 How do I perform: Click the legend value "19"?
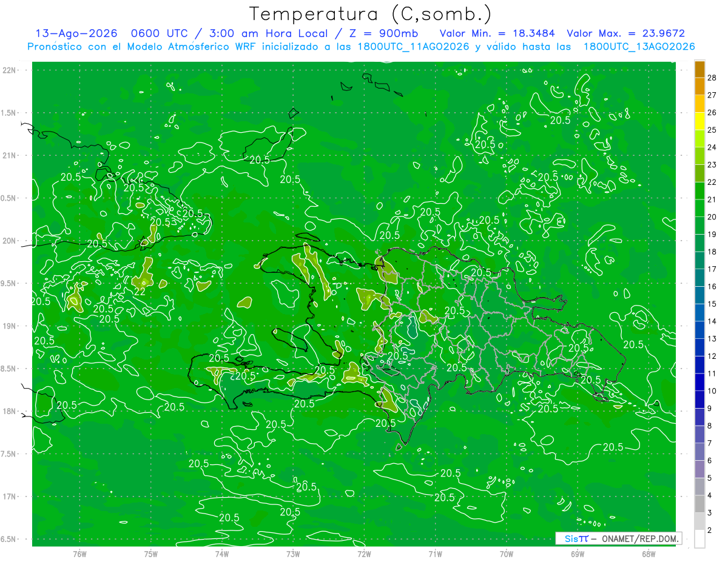coord(712,234)
